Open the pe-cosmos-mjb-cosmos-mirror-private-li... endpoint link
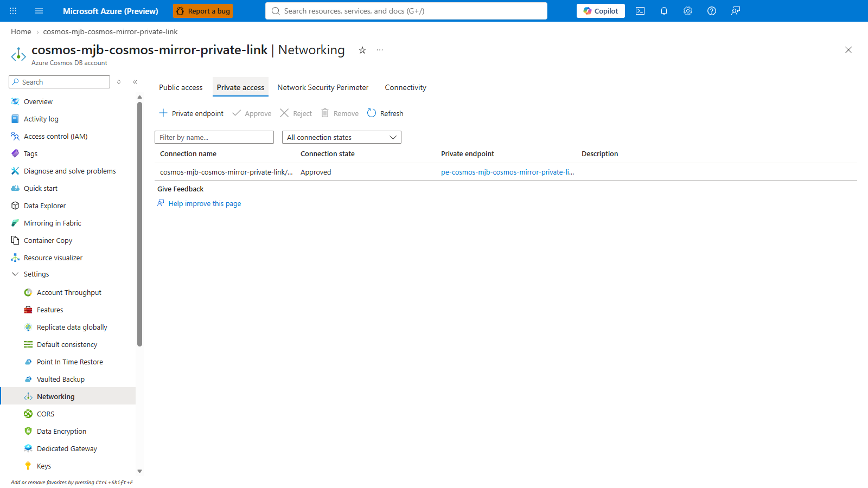 pyautogui.click(x=507, y=172)
